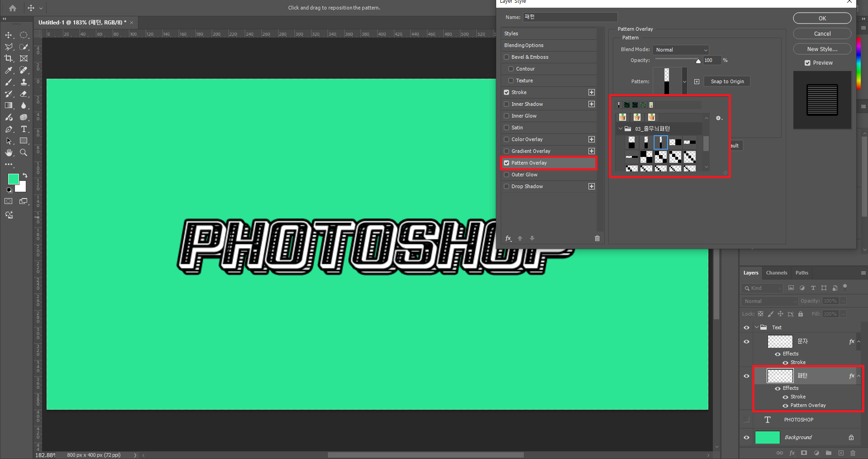Select the Gradient tool
The width and height of the screenshot is (868, 459).
[9, 105]
